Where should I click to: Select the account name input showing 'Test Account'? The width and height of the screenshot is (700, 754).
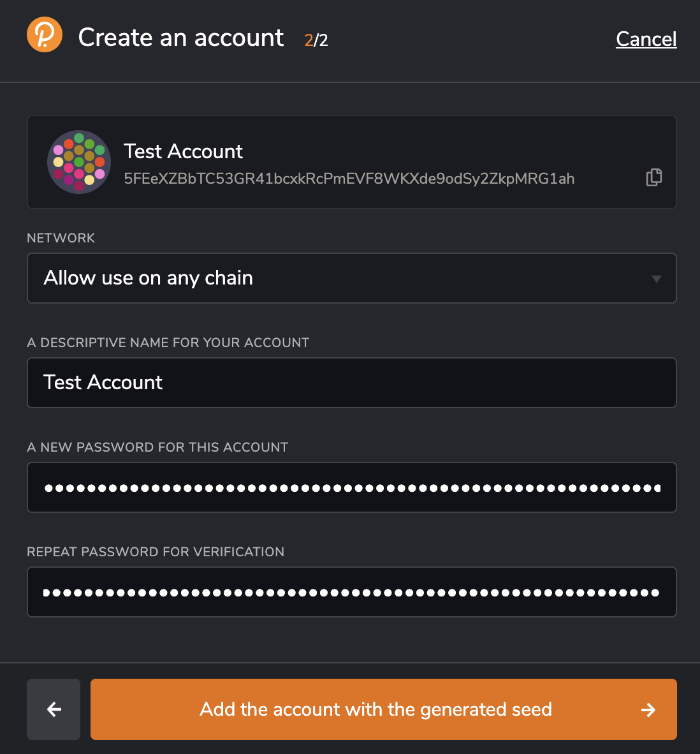pos(351,383)
